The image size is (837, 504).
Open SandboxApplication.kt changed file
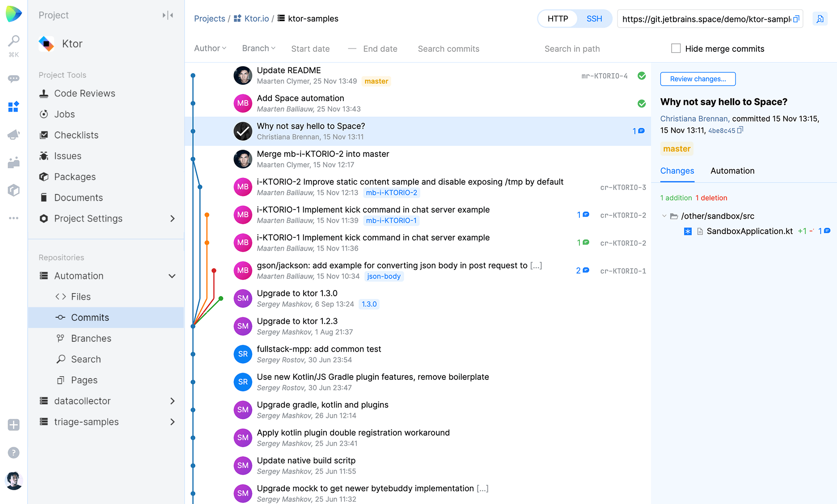tap(749, 231)
